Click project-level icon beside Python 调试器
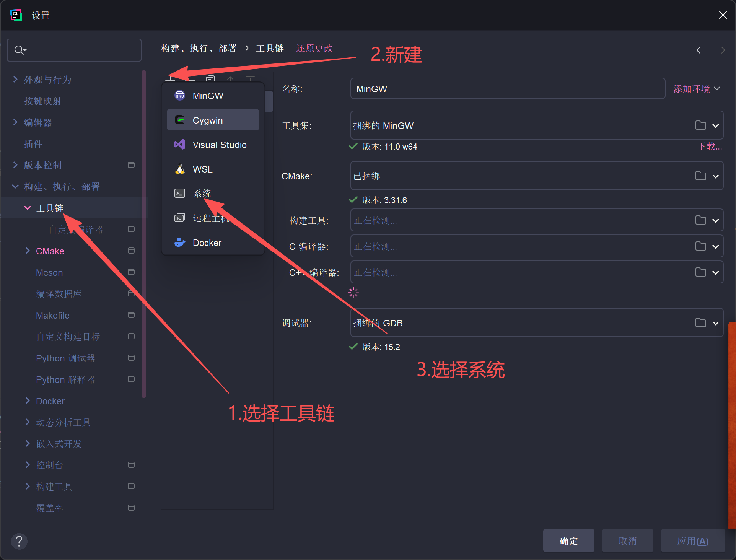Viewport: 736px width, 560px height. coord(131,358)
